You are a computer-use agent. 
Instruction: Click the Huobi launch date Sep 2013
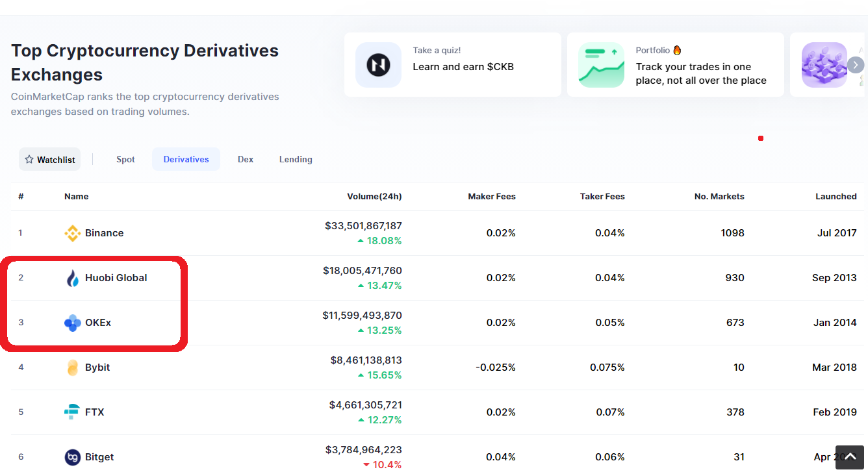(x=834, y=278)
